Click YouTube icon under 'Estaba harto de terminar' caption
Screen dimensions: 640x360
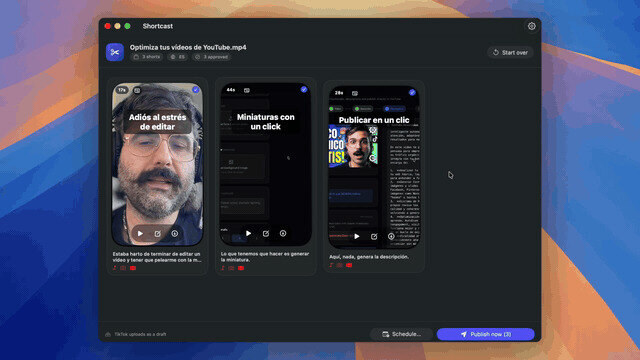click(x=133, y=268)
